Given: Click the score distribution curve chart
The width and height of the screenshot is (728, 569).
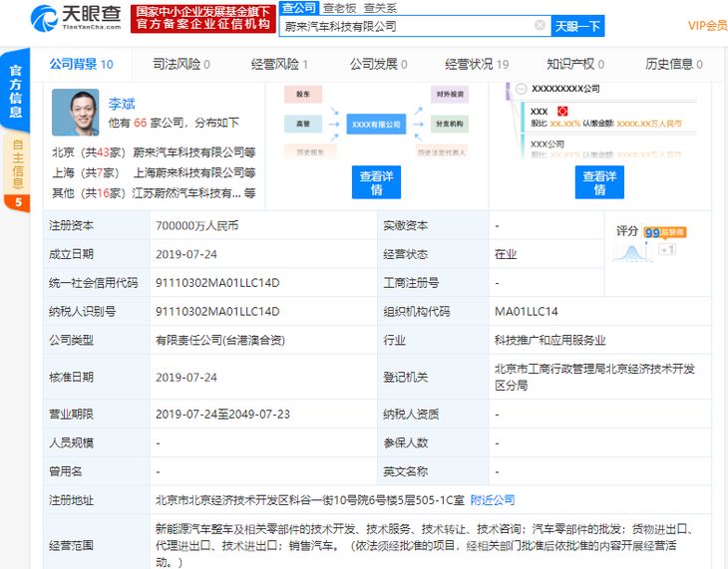Looking at the screenshot, I should click(x=631, y=253).
